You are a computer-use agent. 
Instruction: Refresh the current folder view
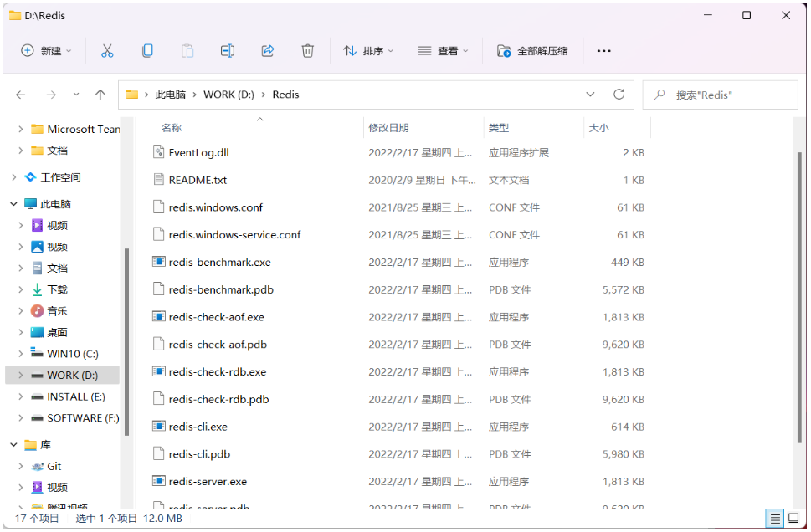[619, 95]
